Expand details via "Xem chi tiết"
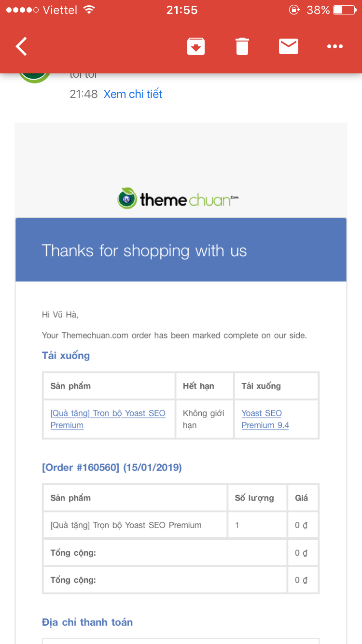The height and width of the screenshot is (644, 362). pos(133,94)
